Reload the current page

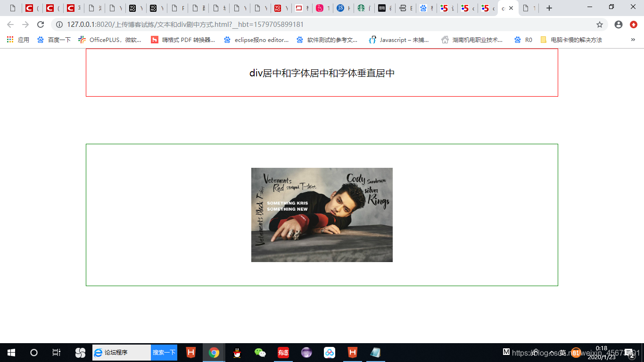coord(41,25)
